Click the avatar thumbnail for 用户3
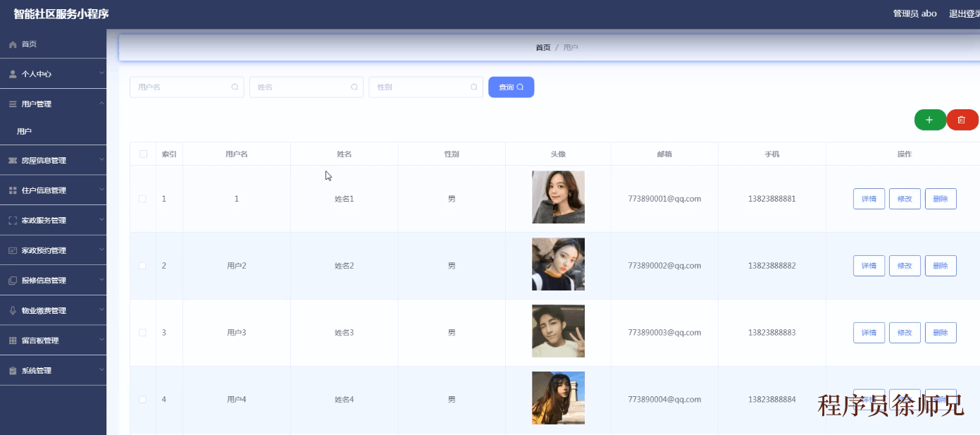The width and height of the screenshot is (980, 435). [x=558, y=331]
